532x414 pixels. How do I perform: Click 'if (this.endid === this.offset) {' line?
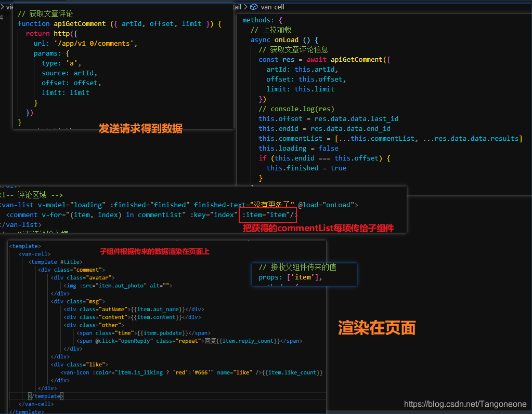[325, 158]
